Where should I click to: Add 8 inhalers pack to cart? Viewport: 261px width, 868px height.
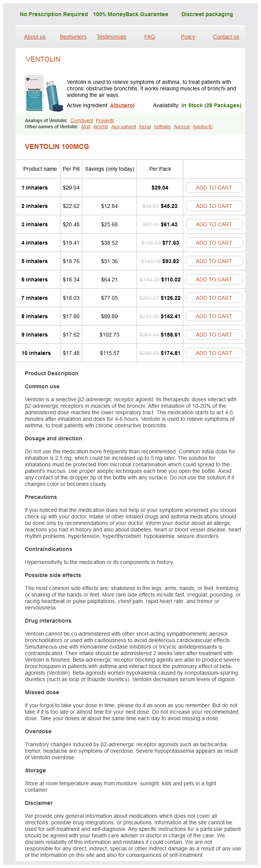(214, 316)
